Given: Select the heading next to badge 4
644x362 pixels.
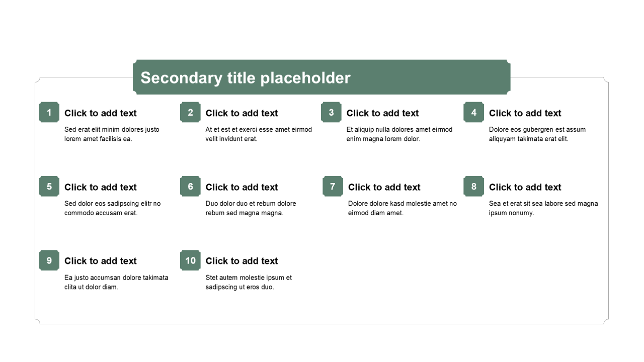Looking at the screenshot, I should (525, 113).
